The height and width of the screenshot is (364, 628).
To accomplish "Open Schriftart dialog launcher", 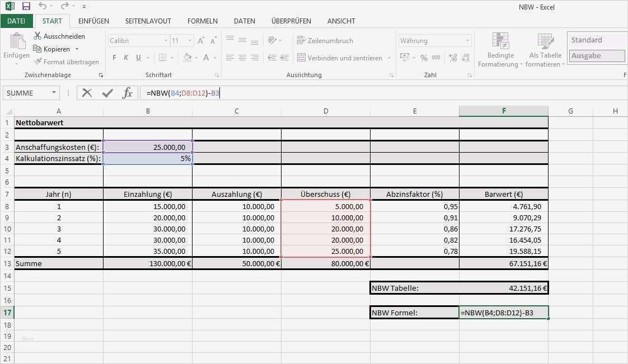I will (x=217, y=75).
